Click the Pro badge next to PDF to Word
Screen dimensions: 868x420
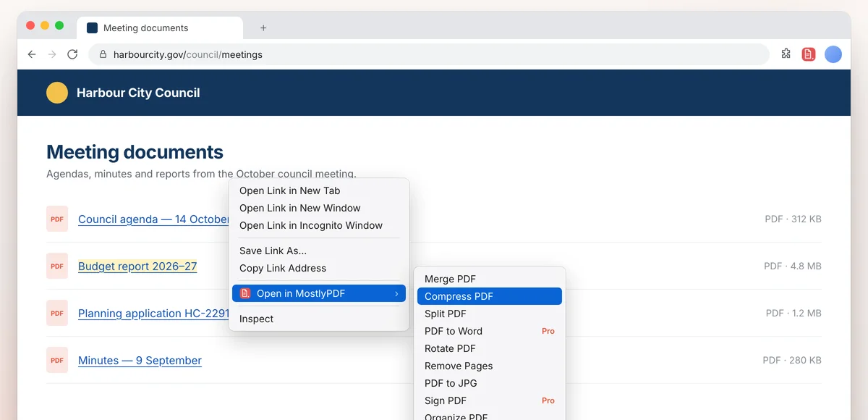(548, 331)
